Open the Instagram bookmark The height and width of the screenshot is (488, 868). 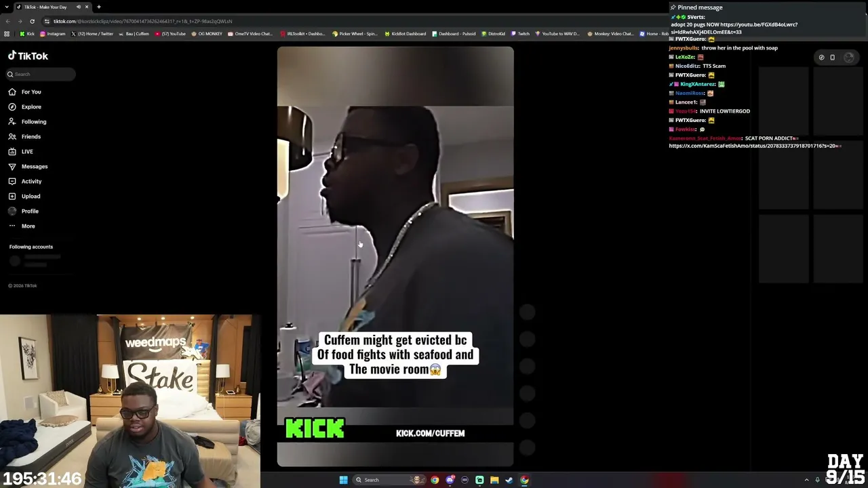53,34
